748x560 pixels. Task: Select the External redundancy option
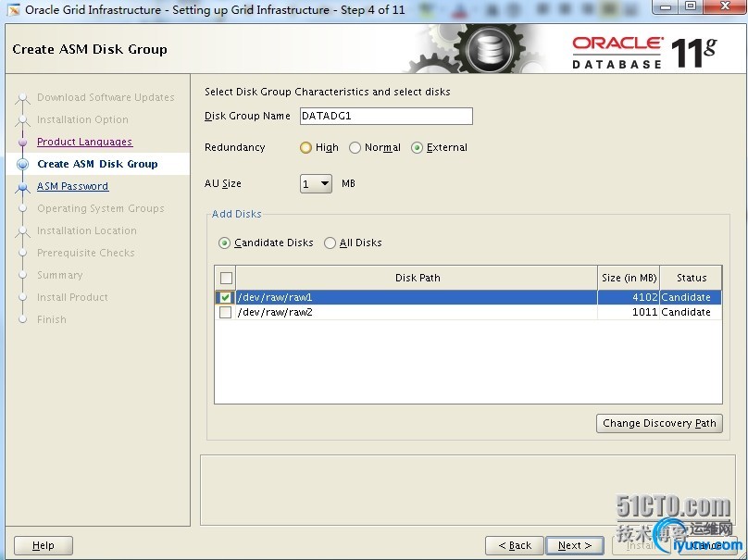pyautogui.click(x=417, y=148)
